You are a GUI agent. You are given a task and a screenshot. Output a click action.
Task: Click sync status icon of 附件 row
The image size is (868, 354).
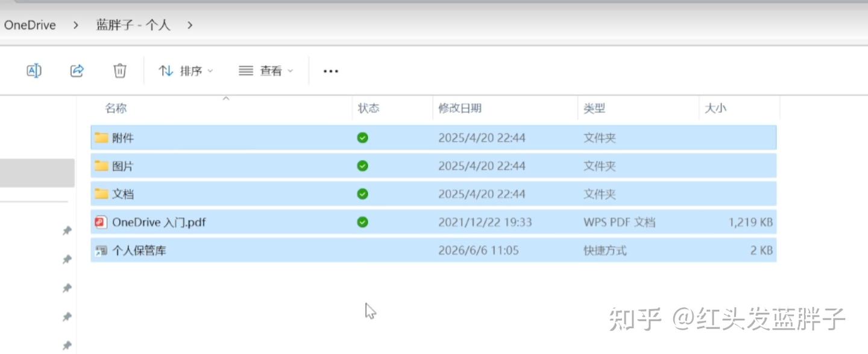[x=362, y=138]
